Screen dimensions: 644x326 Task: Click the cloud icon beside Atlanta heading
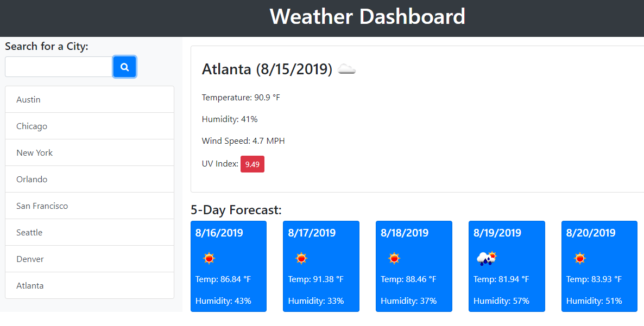point(346,69)
